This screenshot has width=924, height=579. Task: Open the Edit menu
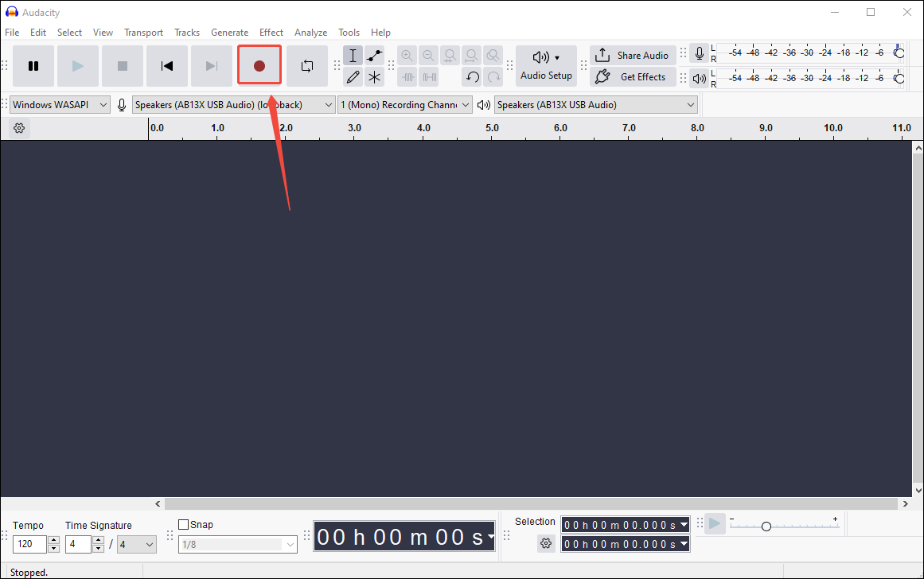click(38, 33)
